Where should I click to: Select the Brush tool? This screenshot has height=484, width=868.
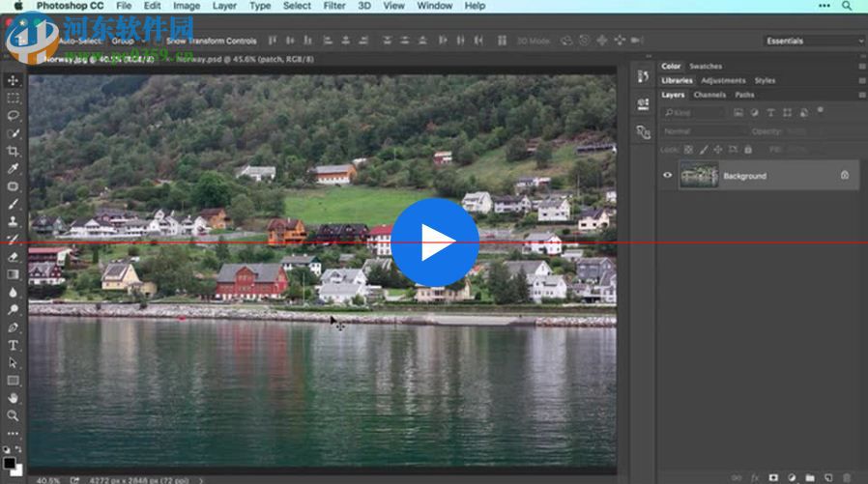pos(13,204)
